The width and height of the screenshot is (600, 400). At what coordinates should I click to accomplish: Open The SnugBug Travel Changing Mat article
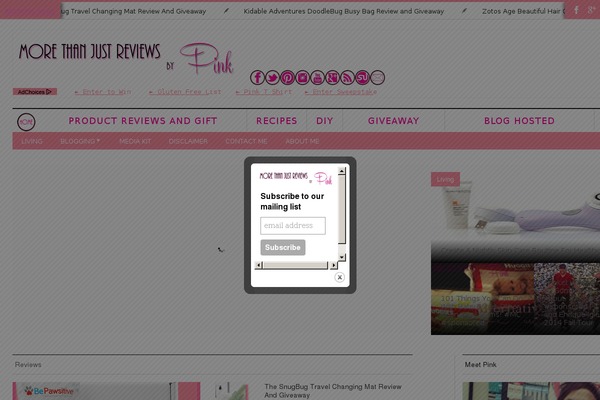pyautogui.click(x=333, y=391)
